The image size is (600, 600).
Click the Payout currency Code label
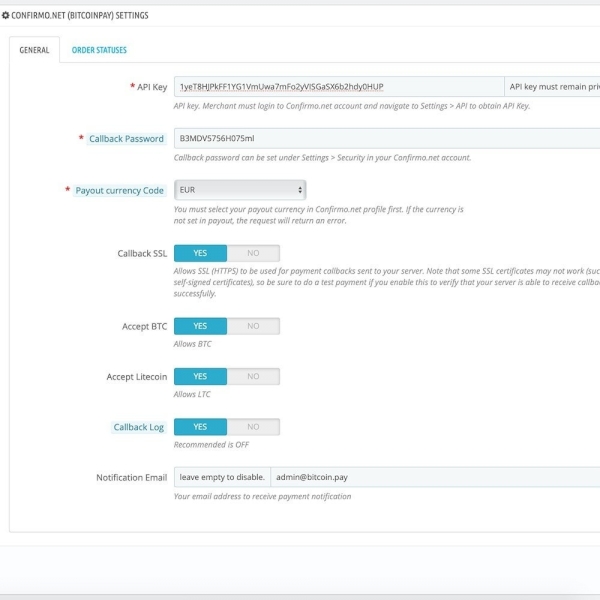click(119, 191)
